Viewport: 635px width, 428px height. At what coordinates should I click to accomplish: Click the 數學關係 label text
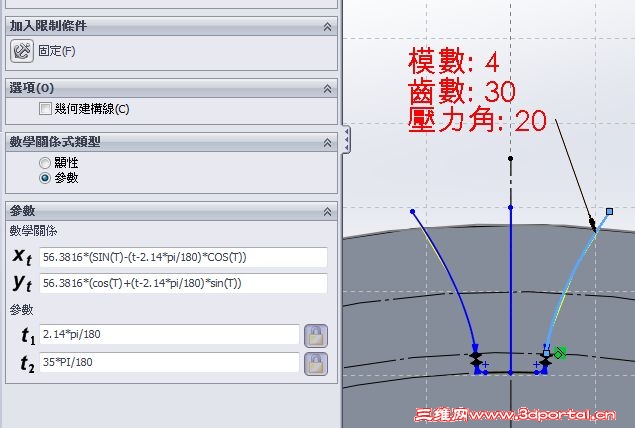[x=33, y=231]
